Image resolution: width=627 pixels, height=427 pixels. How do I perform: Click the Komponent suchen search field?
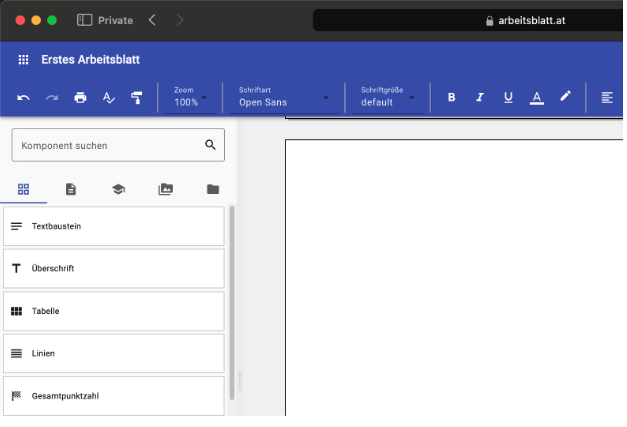coord(108,145)
